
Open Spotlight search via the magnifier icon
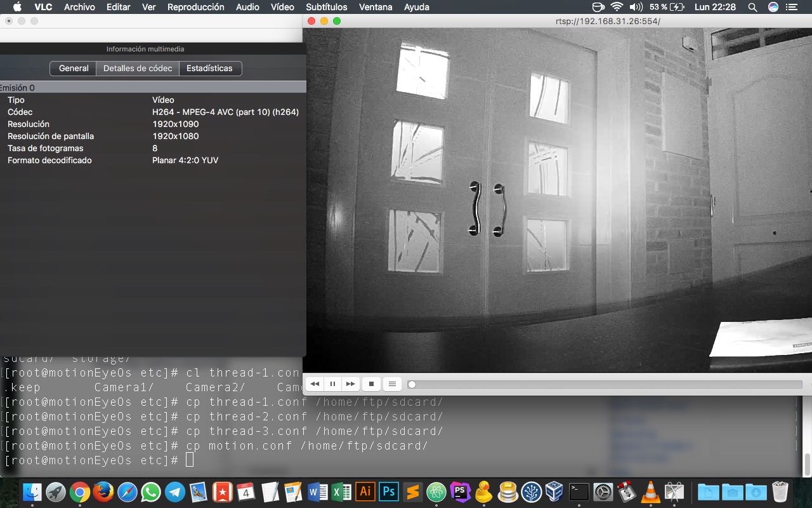point(752,7)
